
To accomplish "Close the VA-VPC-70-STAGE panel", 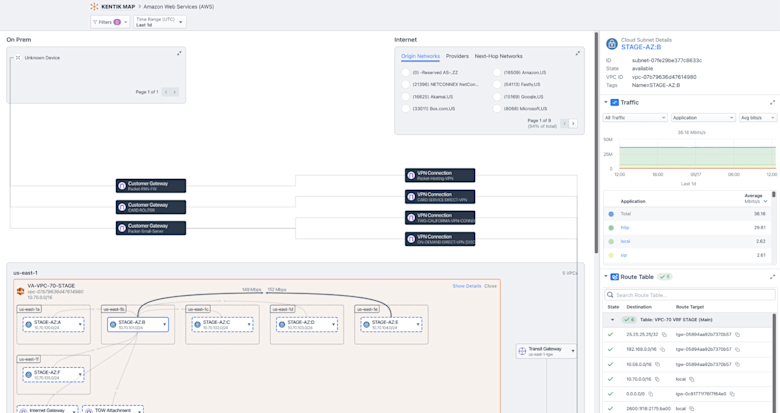I will (490, 286).
